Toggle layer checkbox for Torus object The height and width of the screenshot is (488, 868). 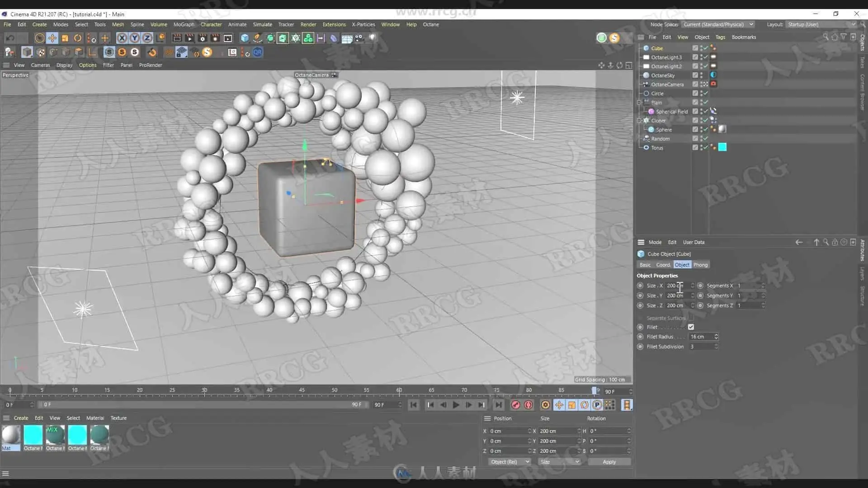(695, 148)
